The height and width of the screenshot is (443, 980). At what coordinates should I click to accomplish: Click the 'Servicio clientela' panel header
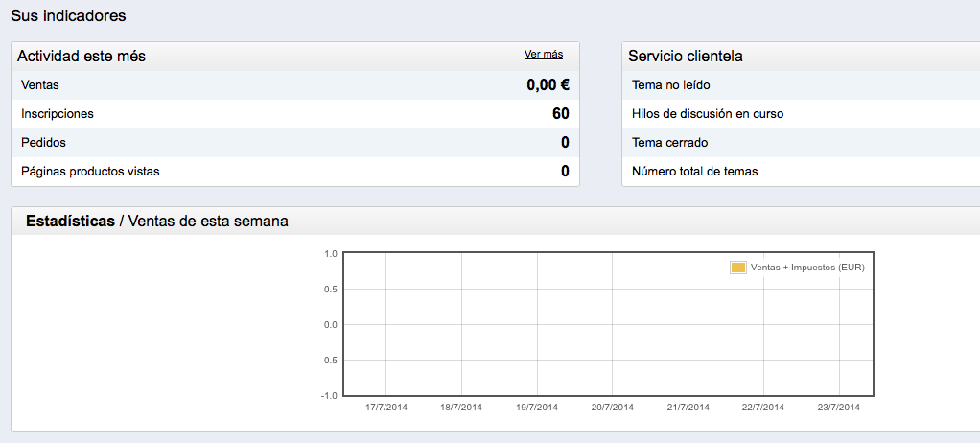(x=685, y=57)
